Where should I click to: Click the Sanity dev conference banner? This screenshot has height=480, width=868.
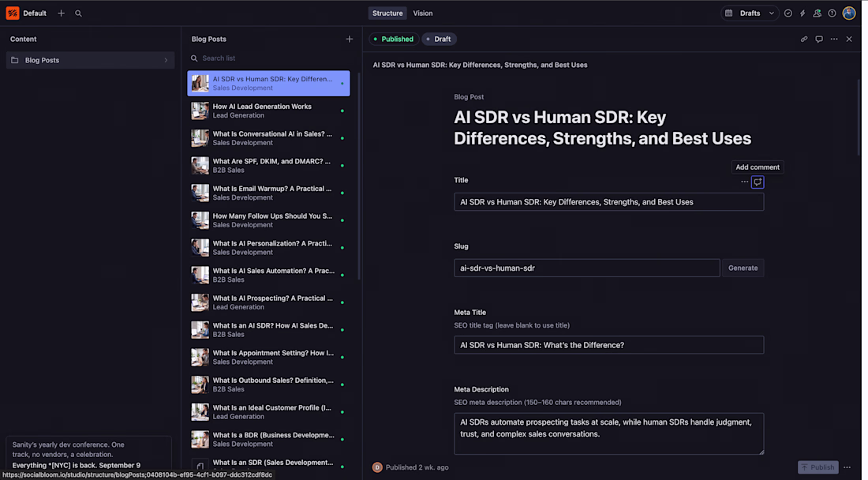[x=88, y=455]
